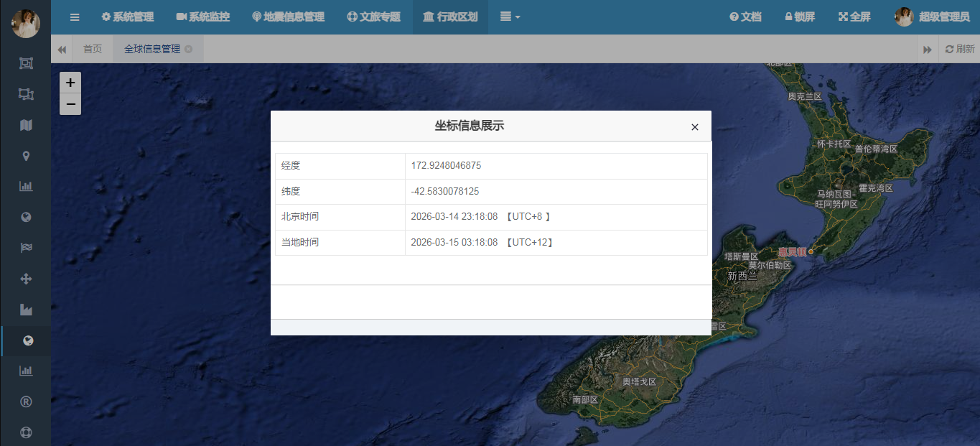Click 奥克兰区 label on the map
The width and height of the screenshot is (980, 446).
805,96
